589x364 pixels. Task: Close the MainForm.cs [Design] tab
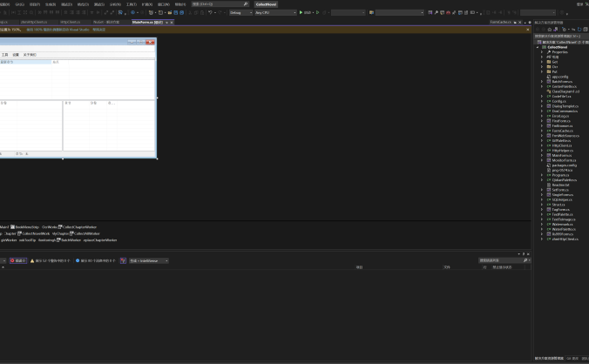169,22
